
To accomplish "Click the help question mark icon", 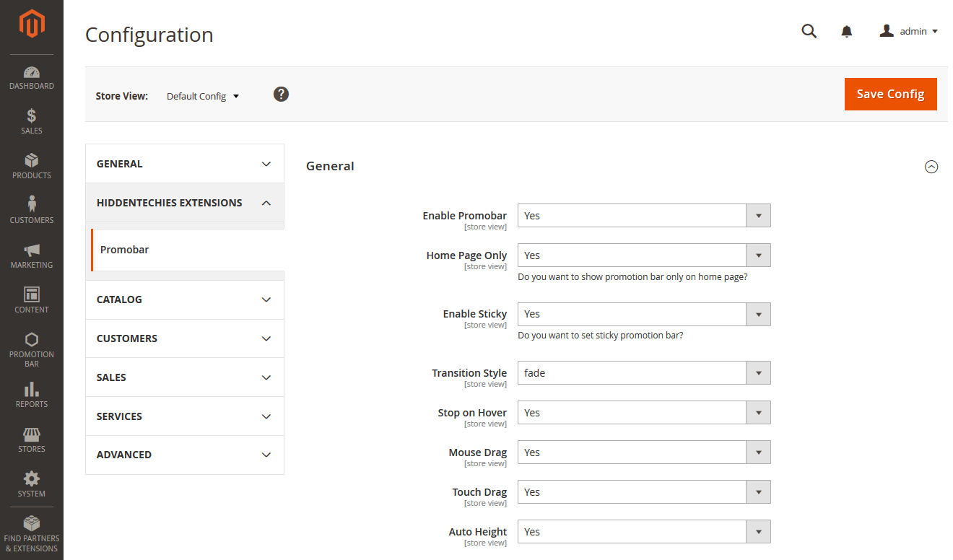I will point(282,95).
